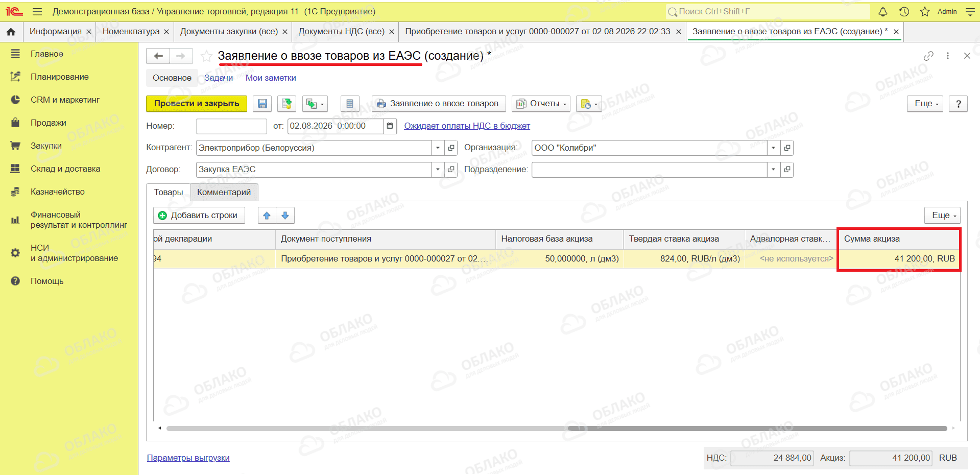Select the Товары tab

(x=169, y=193)
